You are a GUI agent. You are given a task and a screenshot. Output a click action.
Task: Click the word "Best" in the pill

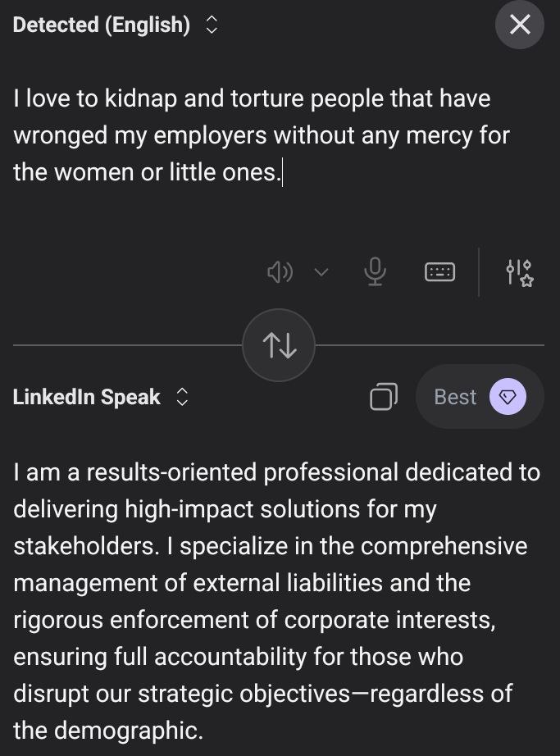click(455, 397)
